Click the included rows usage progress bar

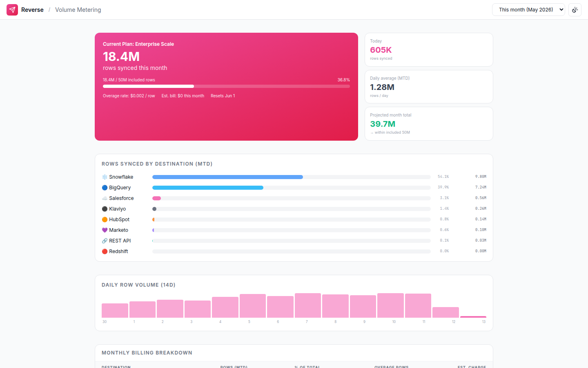pos(226,86)
